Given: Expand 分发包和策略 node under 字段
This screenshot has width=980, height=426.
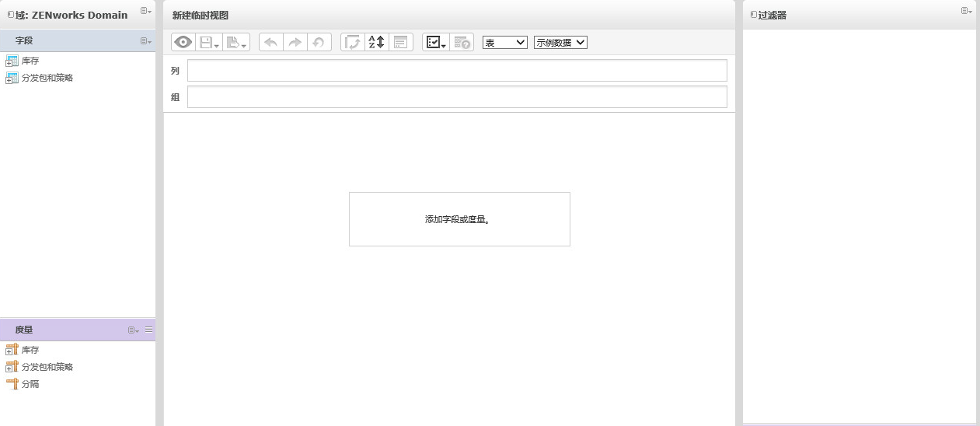Looking at the screenshot, I should point(9,80).
